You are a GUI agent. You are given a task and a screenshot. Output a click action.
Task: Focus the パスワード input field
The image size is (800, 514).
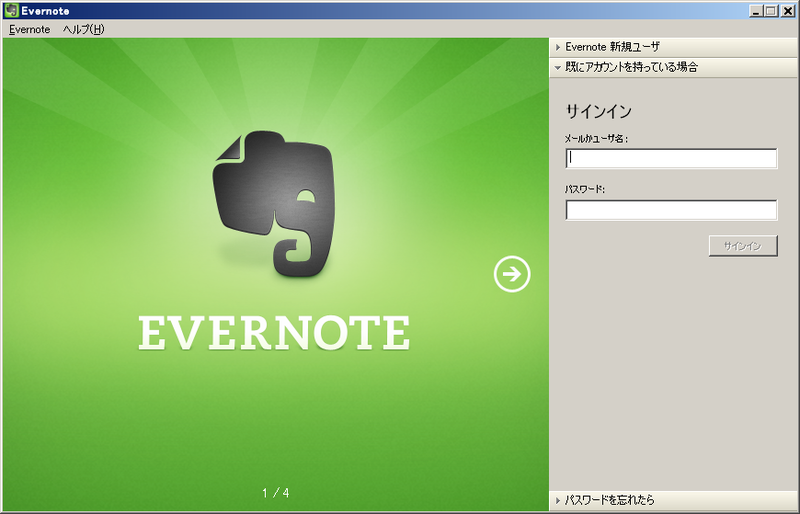671,210
